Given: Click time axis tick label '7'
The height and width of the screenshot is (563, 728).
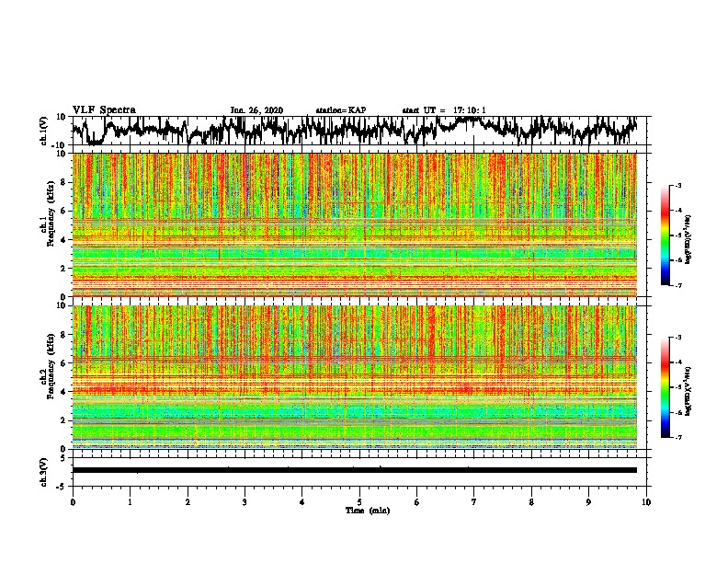Looking at the screenshot, I should (474, 502).
